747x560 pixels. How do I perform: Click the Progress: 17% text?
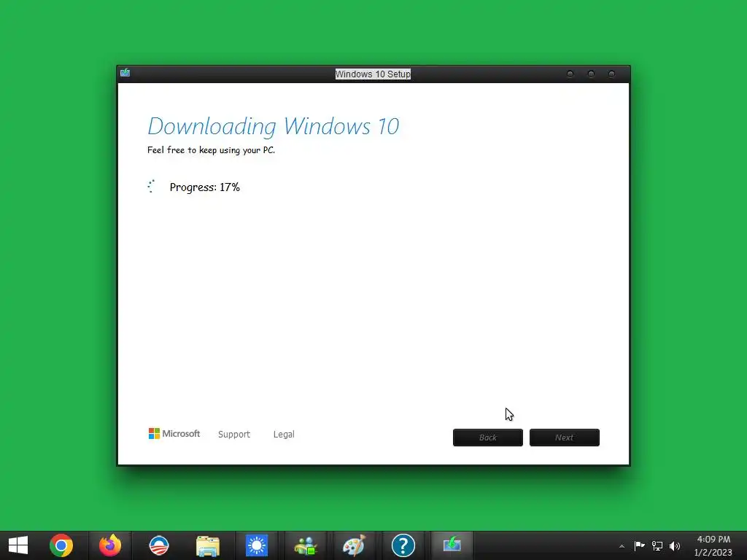click(205, 187)
